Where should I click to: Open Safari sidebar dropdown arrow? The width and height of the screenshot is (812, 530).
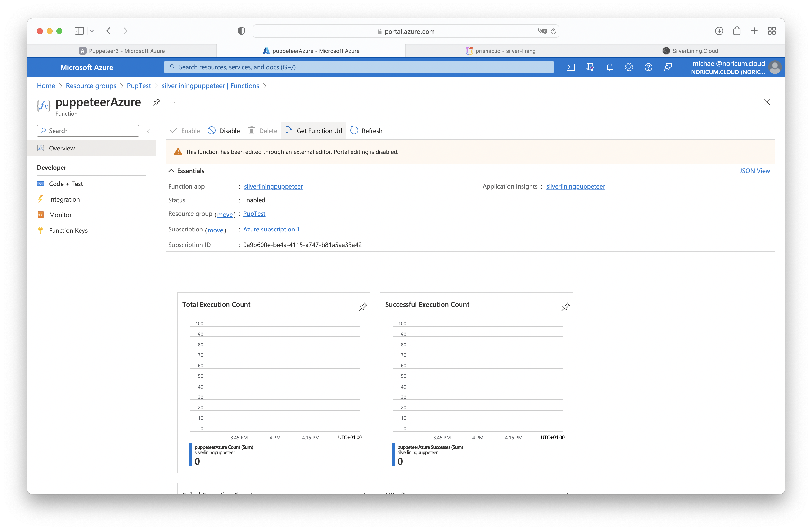(92, 31)
